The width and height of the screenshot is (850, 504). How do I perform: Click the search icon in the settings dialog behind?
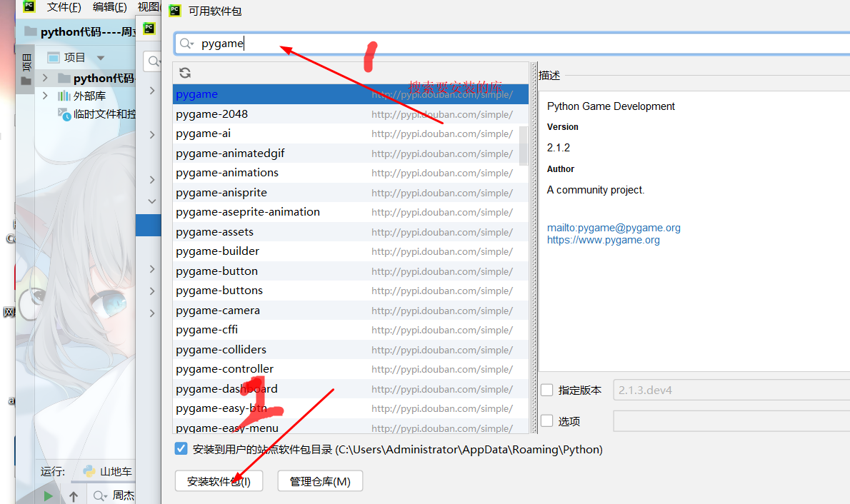pyautogui.click(x=154, y=61)
